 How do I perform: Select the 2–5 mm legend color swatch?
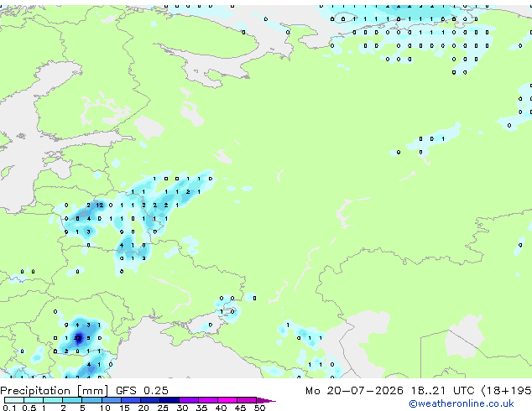coord(72,400)
